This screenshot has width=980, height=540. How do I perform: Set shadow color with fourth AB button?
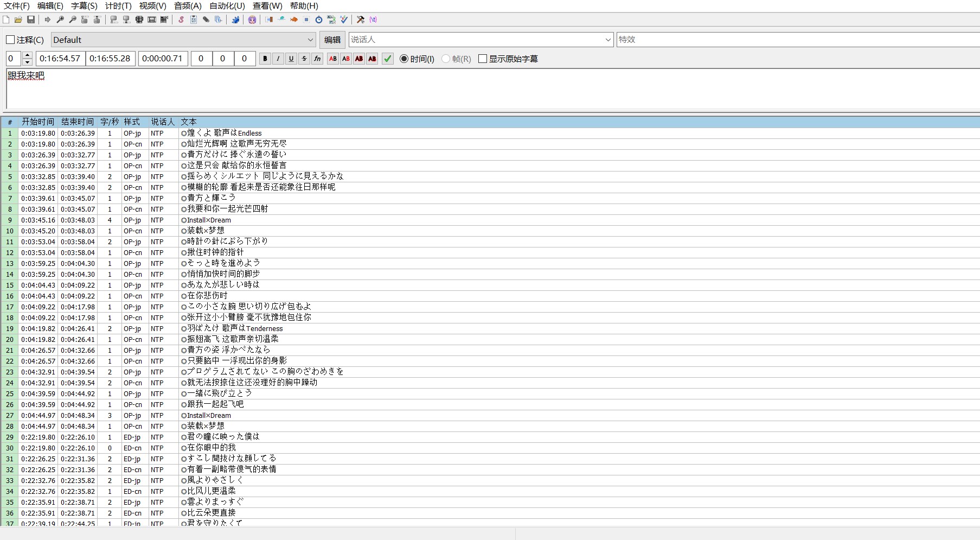tap(372, 59)
